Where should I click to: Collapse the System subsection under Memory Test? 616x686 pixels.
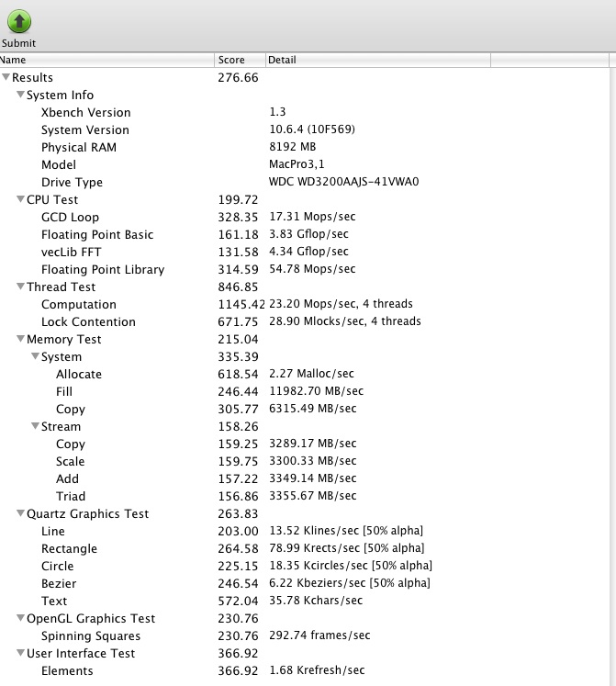(35, 356)
